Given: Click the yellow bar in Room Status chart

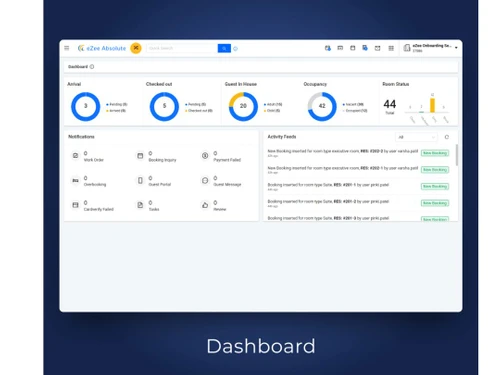Looking at the screenshot, I should click(432, 105).
